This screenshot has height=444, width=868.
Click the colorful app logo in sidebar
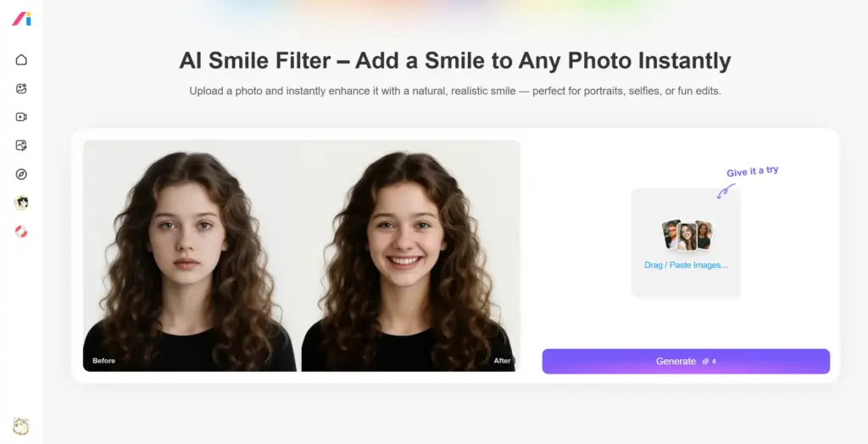pyautogui.click(x=21, y=19)
